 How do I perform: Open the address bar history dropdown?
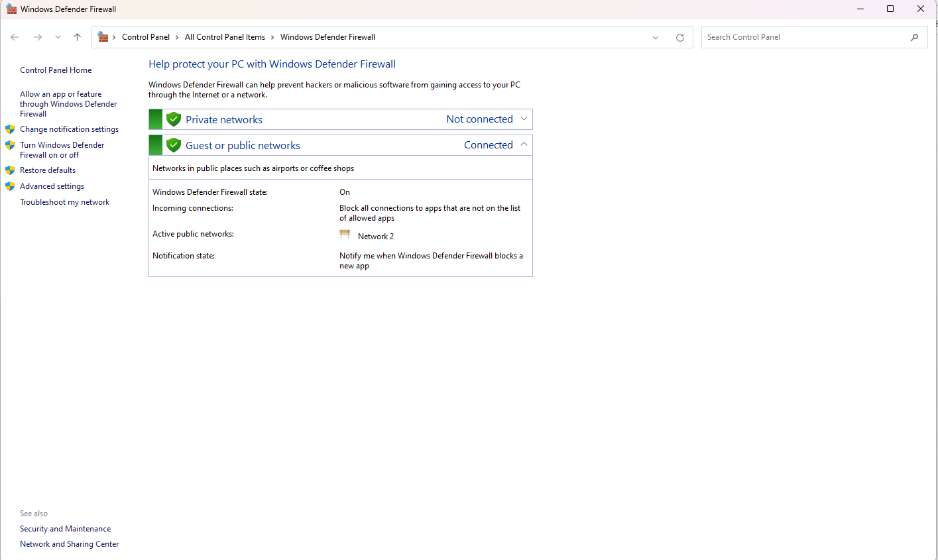656,38
